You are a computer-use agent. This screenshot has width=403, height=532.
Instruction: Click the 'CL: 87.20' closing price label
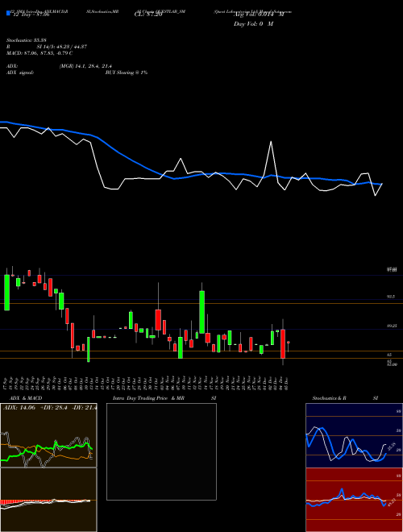tap(148, 15)
